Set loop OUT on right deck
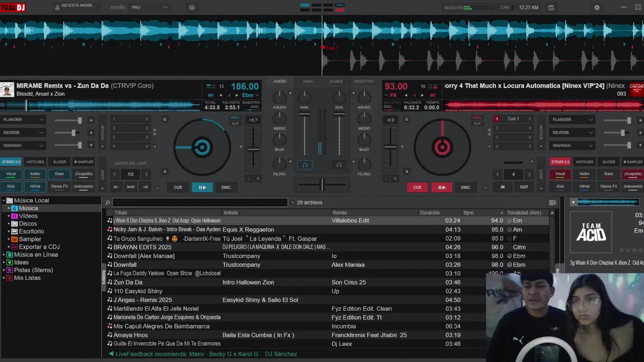The width and height of the screenshot is (644, 362). coord(524,187)
